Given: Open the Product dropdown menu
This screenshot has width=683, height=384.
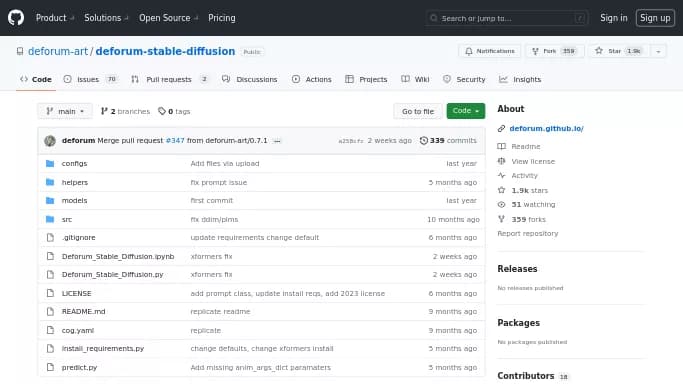Looking at the screenshot, I should point(55,18).
